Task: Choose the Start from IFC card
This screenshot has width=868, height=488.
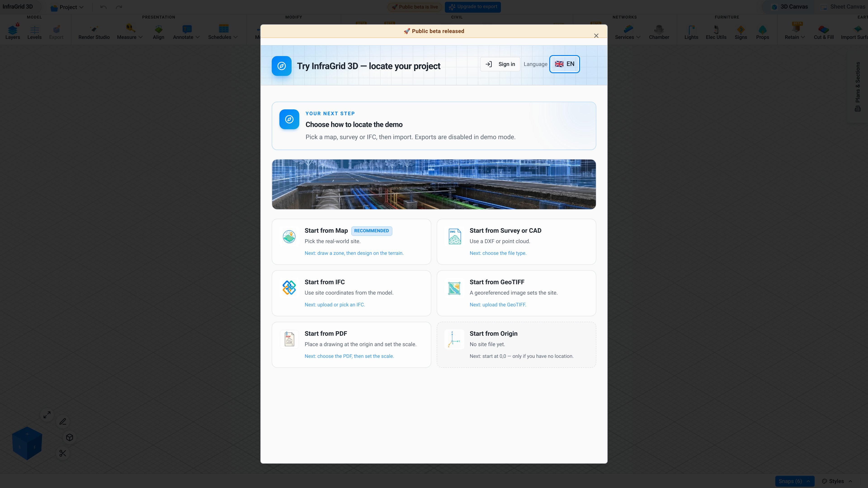Action: (351, 293)
